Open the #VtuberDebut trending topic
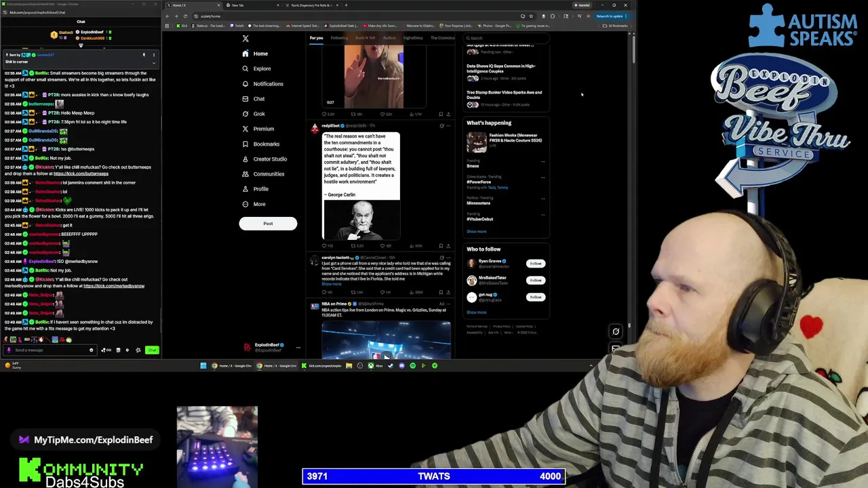This screenshot has width=868, height=488. 480,219
